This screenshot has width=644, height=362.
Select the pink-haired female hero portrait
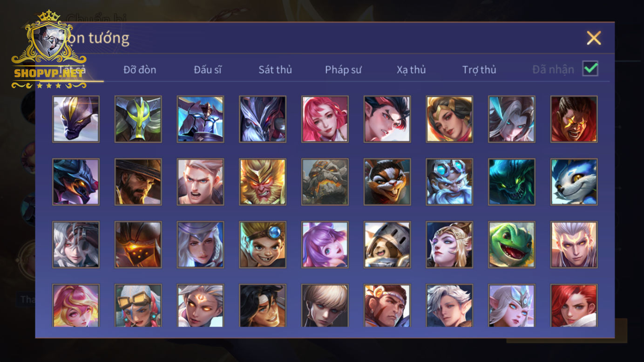point(325,119)
